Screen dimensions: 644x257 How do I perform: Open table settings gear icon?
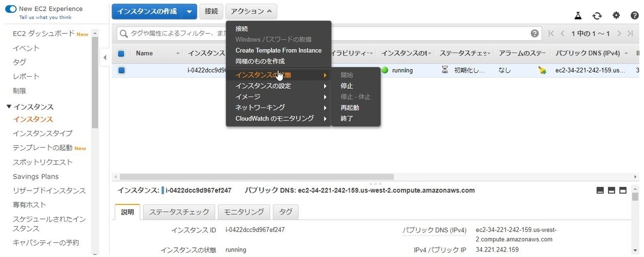click(x=616, y=16)
